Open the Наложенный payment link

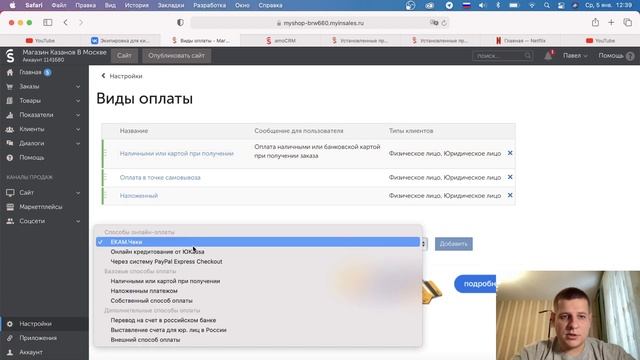(139, 196)
